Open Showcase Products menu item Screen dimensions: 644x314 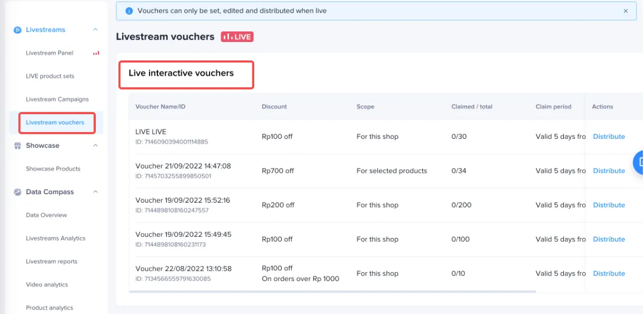click(53, 168)
